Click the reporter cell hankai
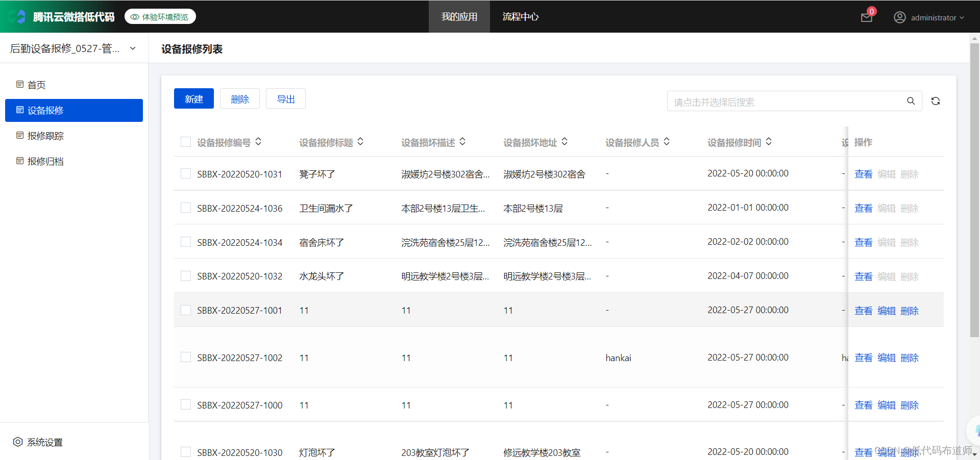 618,357
